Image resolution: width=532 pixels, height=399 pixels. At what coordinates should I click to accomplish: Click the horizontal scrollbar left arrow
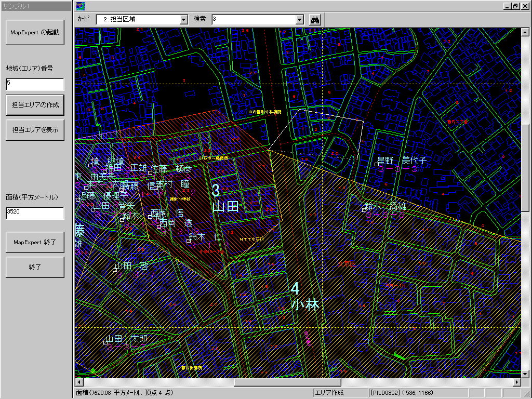(79, 382)
